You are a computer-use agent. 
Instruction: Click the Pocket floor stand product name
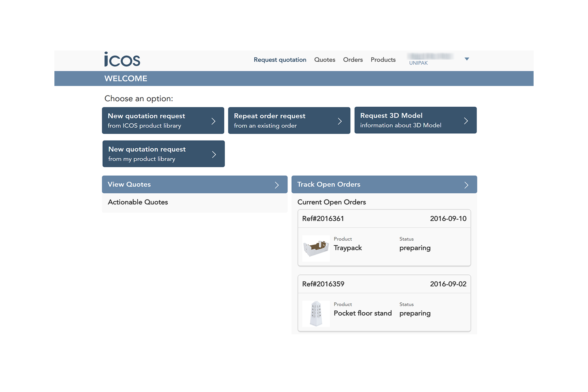click(x=363, y=313)
